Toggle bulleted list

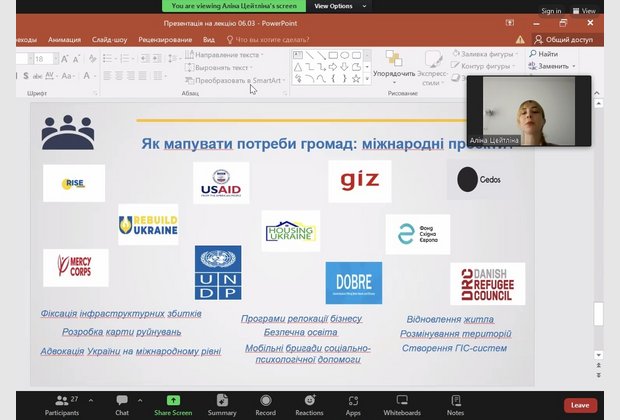109,59
